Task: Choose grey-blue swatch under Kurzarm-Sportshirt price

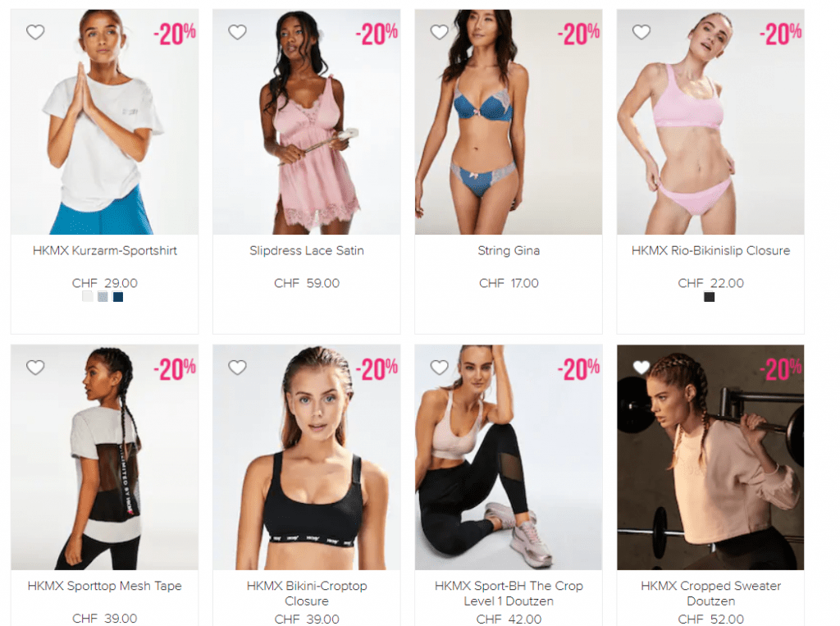Action: [103, 297]
